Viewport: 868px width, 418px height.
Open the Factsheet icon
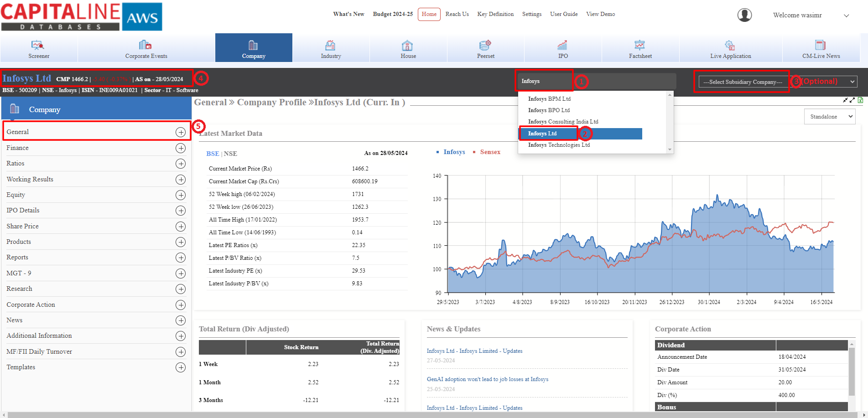pyautogui.click(x=639, y=45)
